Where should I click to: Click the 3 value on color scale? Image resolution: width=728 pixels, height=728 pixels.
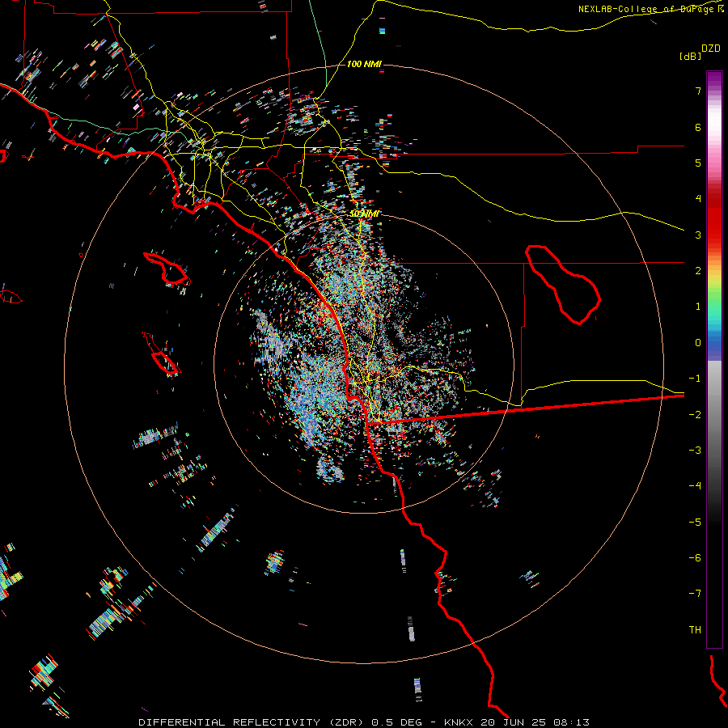pyautogui.click(x=698, y=235)
